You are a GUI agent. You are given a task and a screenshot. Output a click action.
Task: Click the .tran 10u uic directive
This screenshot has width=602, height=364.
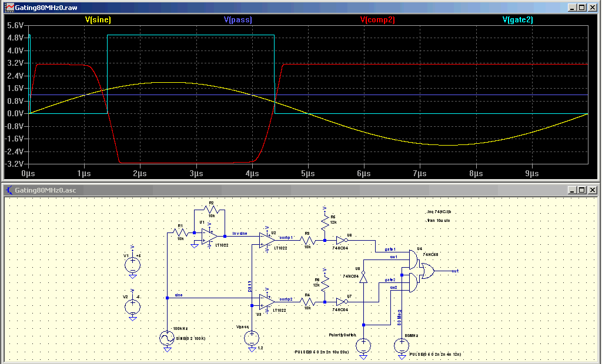437,221
